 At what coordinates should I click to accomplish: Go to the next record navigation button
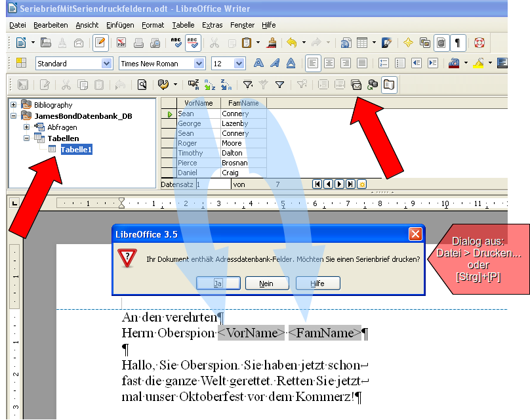click(x=339, y=184)
